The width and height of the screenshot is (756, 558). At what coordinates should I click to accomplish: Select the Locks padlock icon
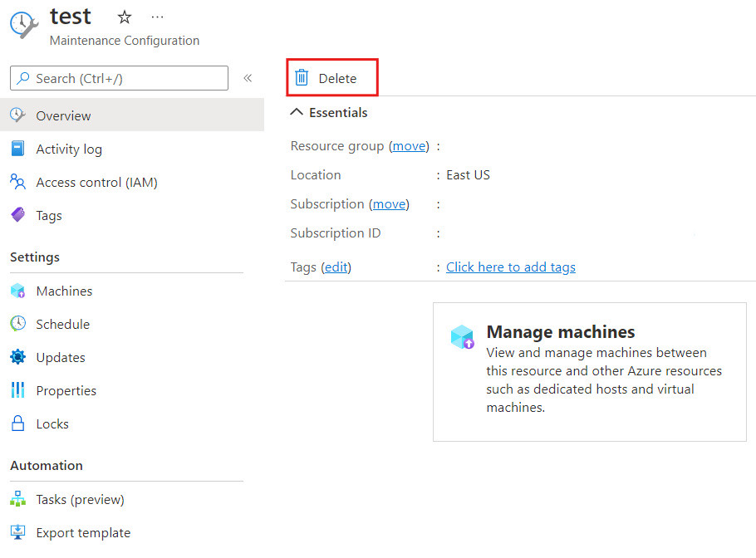18,423
